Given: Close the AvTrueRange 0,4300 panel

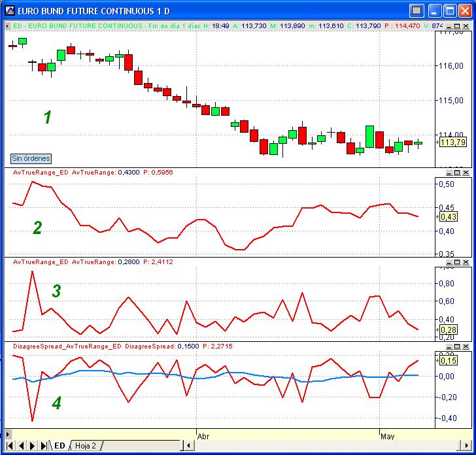Looking at the screenshot, I should point(466,173).
